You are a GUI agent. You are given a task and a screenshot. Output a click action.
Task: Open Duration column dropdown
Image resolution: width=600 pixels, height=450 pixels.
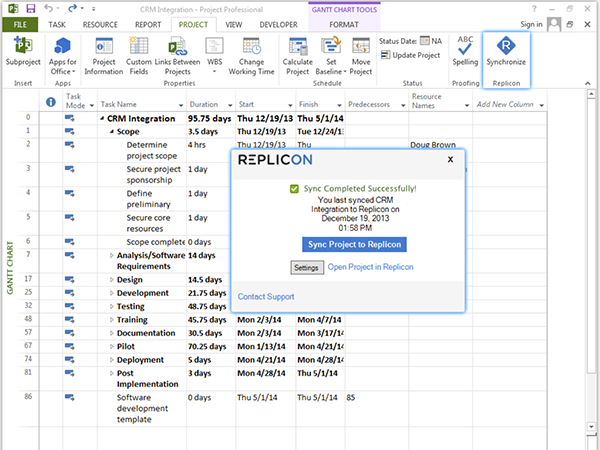tap(230, 106)
